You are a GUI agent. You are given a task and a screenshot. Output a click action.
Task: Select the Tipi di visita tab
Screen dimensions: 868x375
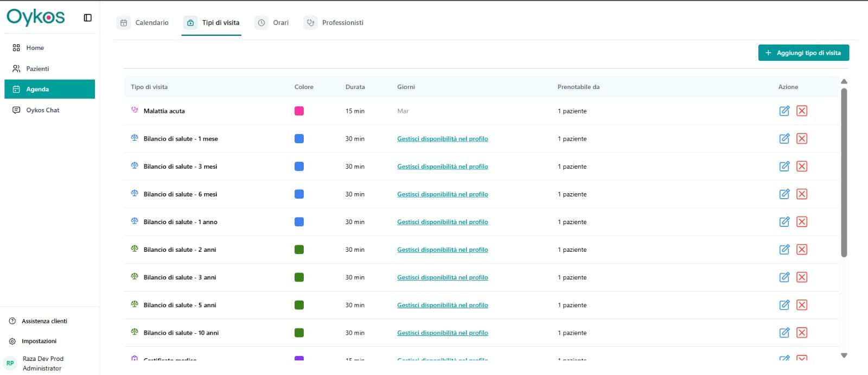click(212, 23)
